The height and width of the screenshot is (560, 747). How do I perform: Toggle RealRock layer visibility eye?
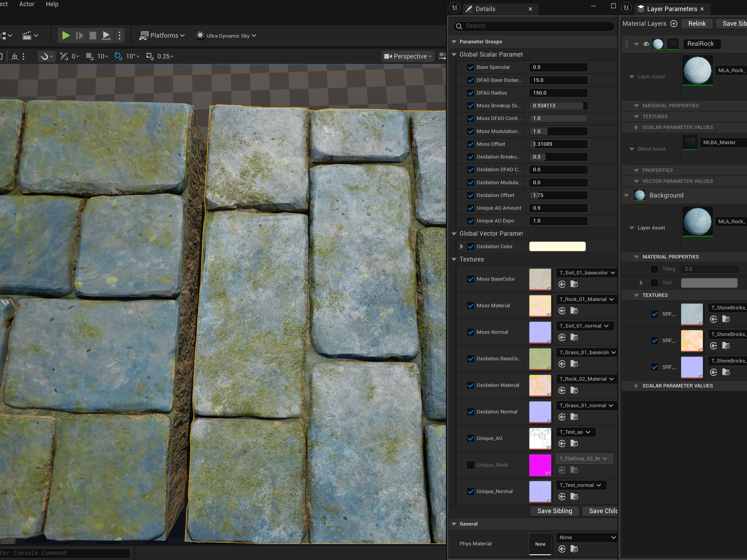point(646,44)
